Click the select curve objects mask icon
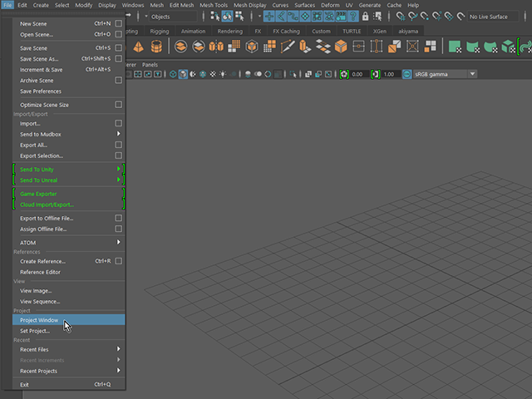532x399 pixels. tap(293, 16)
